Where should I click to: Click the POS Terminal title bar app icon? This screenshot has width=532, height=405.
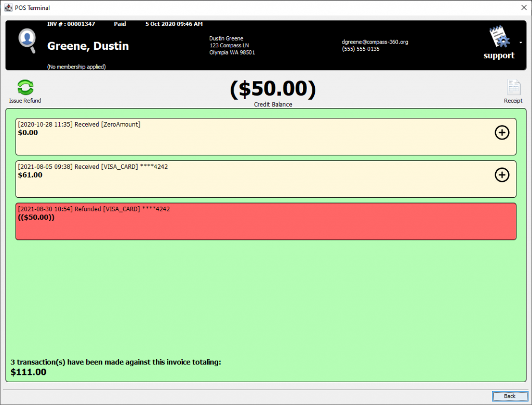click(8, 7)
